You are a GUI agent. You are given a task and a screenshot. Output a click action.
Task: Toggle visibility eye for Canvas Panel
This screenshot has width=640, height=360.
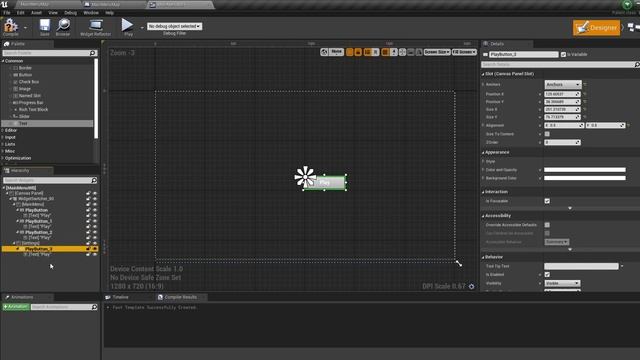tap(95, 193)
